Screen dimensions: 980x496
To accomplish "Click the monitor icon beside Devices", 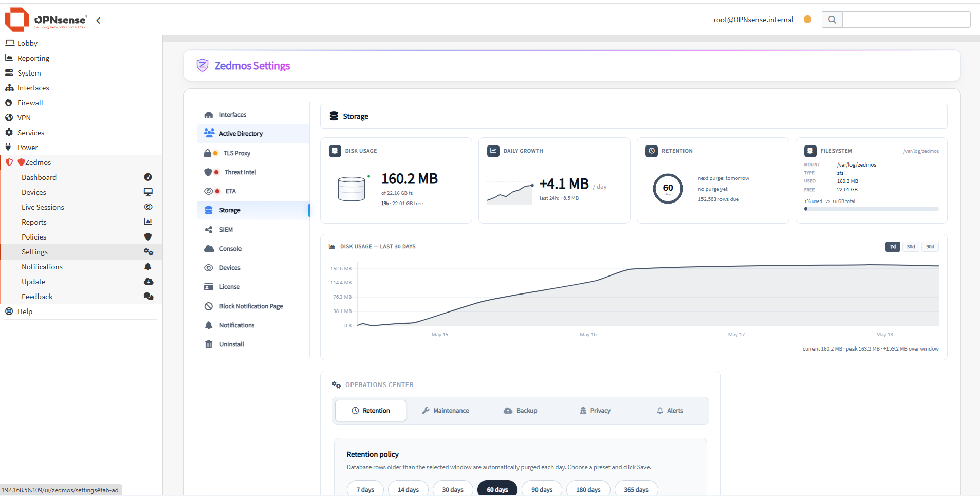I will tap(148, 192).
